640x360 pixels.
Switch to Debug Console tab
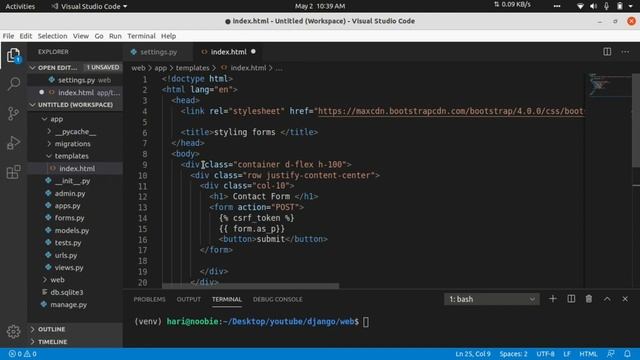coord(278,299)
